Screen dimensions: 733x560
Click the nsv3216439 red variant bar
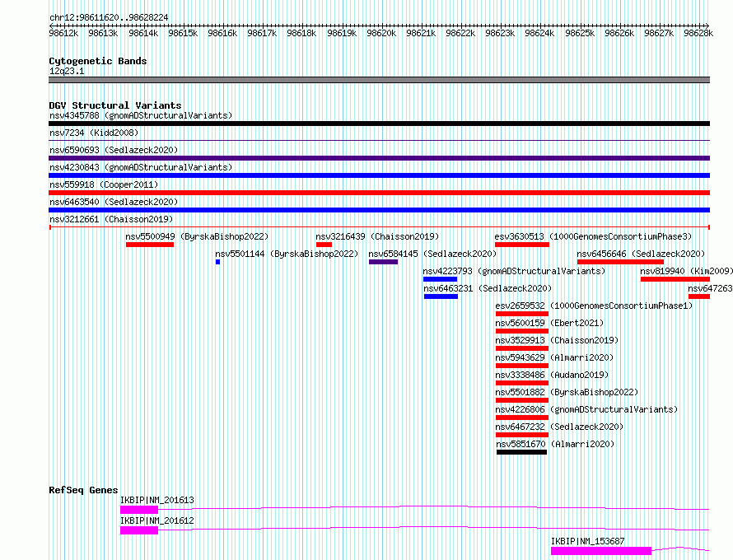[x=324, y=245]
